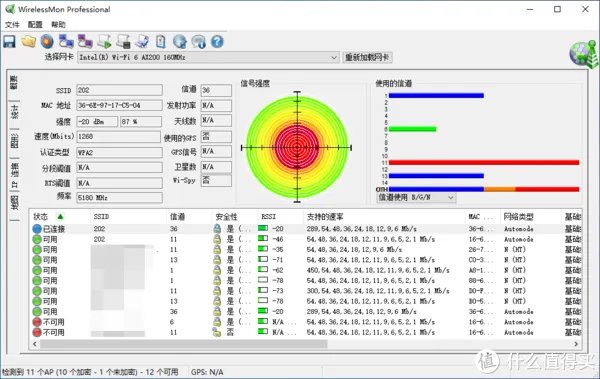The image size is (600, 379).
Task: Click the yellow open folder icon
Action: tap(29, 41)
